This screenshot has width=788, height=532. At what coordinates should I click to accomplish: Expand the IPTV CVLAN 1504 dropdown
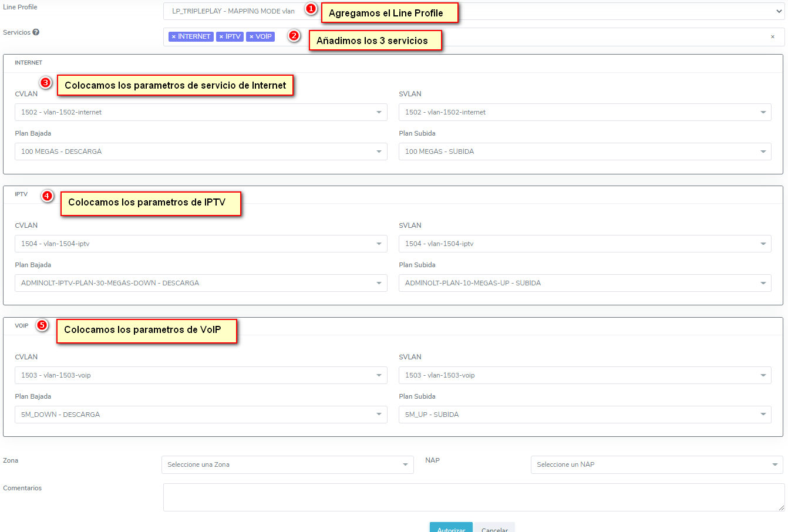(200, 244)
